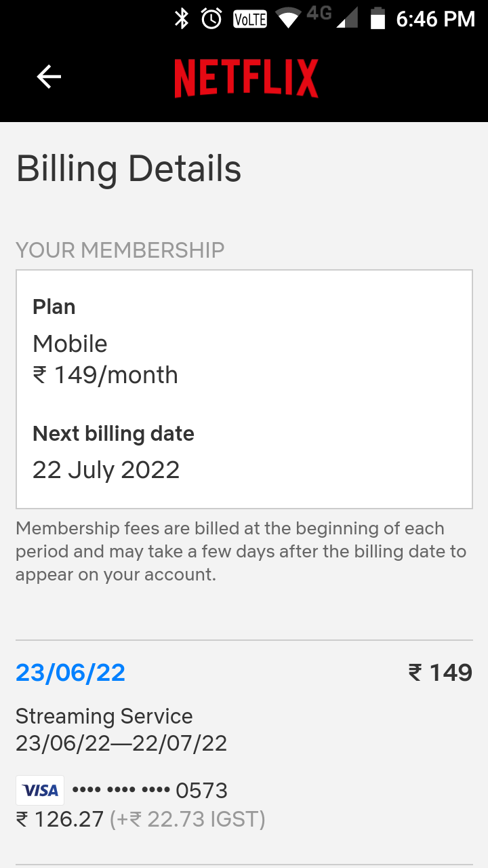Tap the YOUR MEMBERSHIP section label
Viewport: 488px width, 868px height.
(120, 250)
